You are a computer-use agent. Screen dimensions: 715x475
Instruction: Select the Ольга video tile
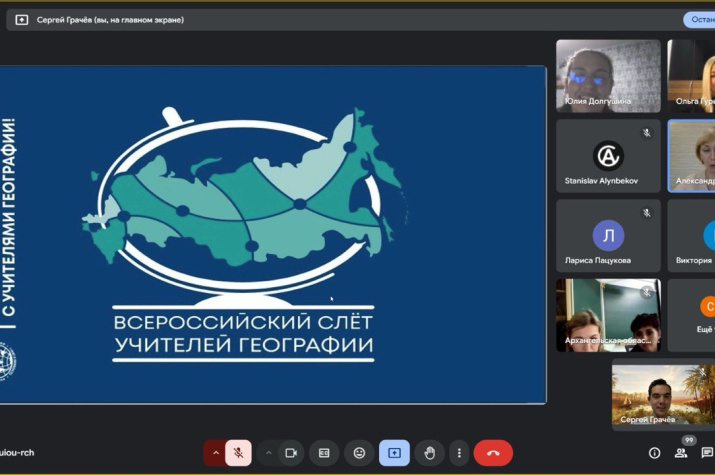(691, 76)
